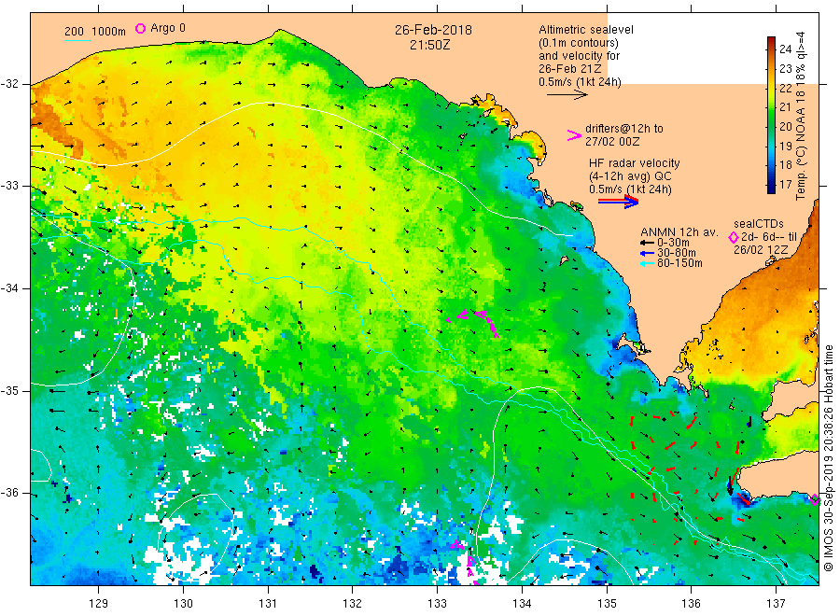Click the 133 longitude axis label
Viewport: 840px width, 616px height.
point(437,603)
